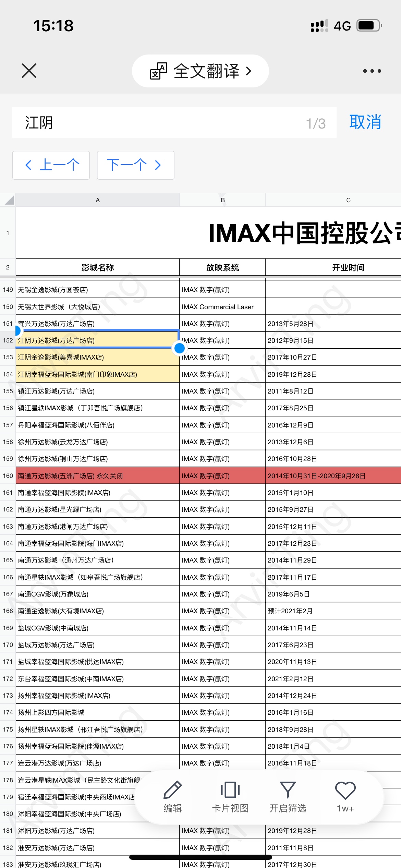Open the three-dot more options menu

(x=372, y=71)
